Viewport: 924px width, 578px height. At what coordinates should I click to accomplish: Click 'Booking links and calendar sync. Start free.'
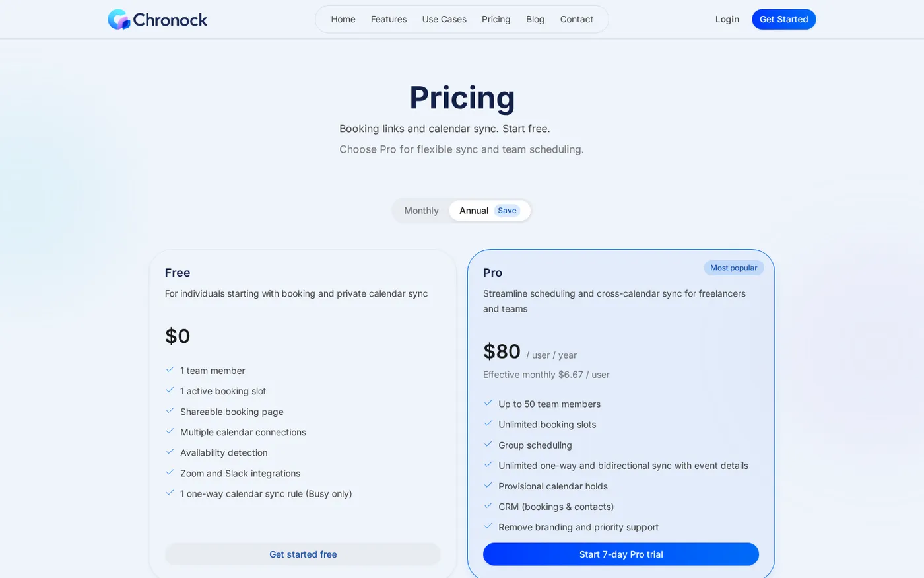click(x=445, y=129)
